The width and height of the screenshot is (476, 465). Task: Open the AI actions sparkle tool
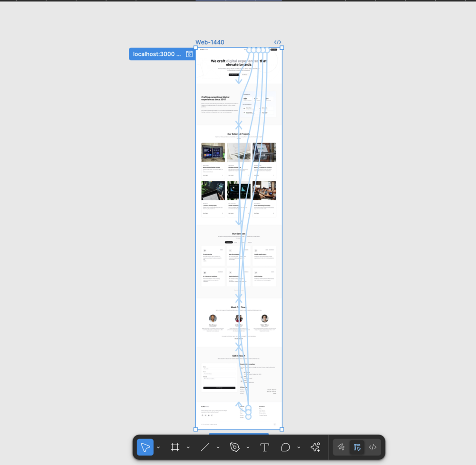(315, 447)
